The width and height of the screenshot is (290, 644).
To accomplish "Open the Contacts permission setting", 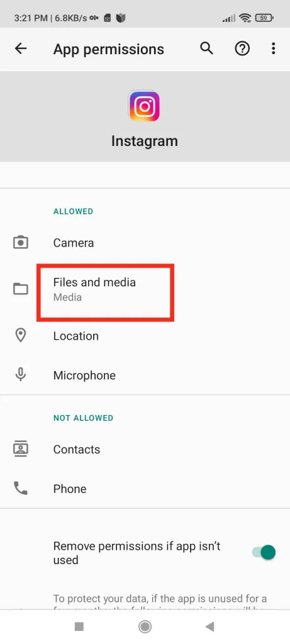I will tap(145, 449).
